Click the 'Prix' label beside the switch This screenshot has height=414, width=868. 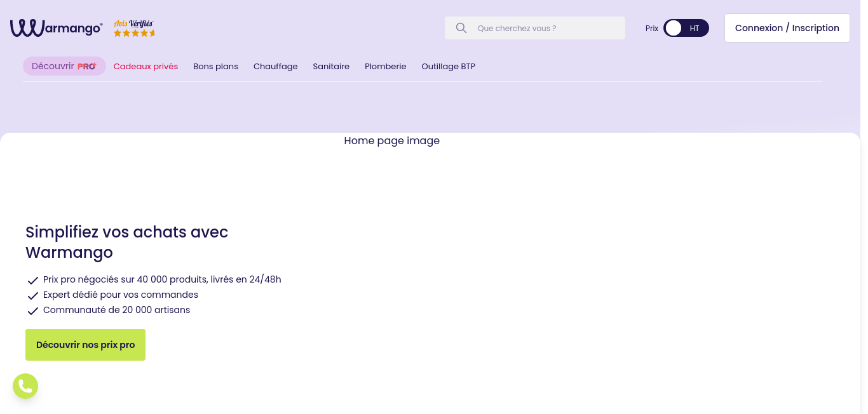[x=652, y=29]
